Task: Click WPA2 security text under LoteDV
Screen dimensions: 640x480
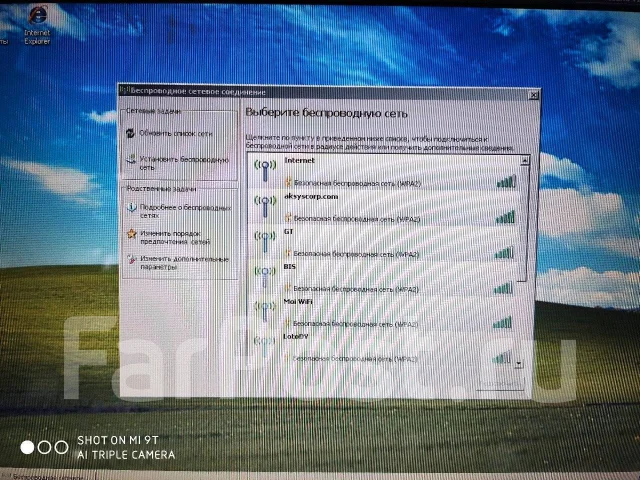Action: (x=355, y=359)
